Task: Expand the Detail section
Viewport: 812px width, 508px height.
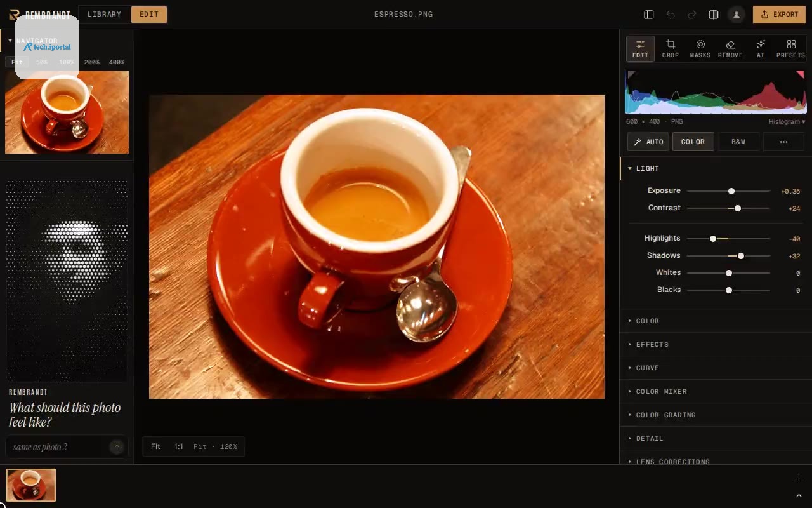Action: (x=716, y=438)
